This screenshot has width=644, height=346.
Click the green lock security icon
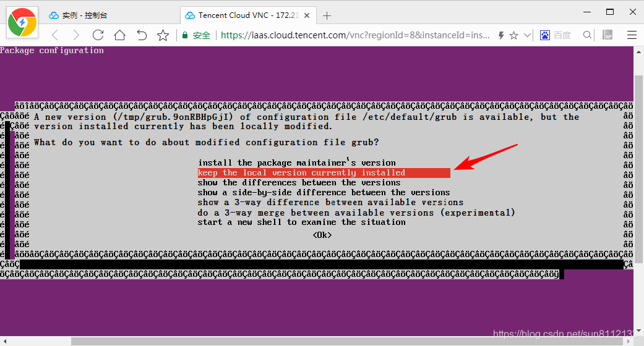click(x=185, y=35)
